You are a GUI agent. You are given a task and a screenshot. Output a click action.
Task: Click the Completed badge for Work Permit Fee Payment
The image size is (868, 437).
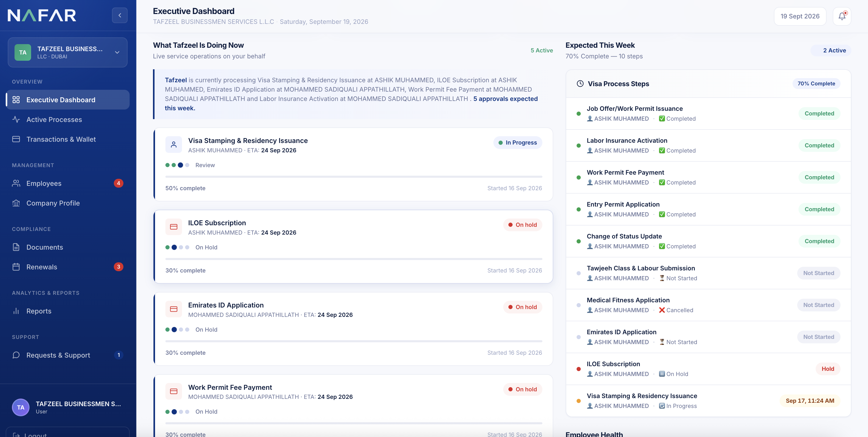(819, 177)
